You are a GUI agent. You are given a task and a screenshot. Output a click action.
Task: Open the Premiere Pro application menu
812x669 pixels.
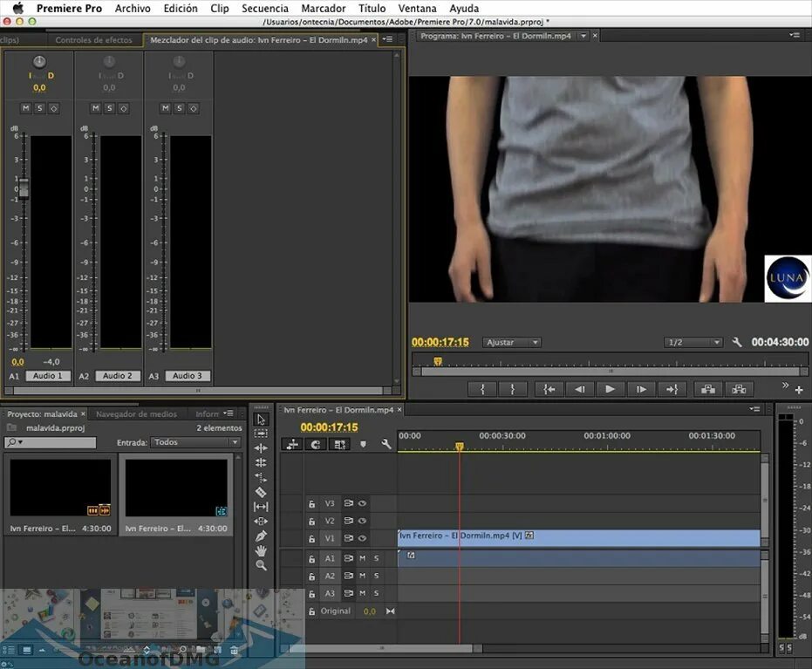tap(69, 8)
